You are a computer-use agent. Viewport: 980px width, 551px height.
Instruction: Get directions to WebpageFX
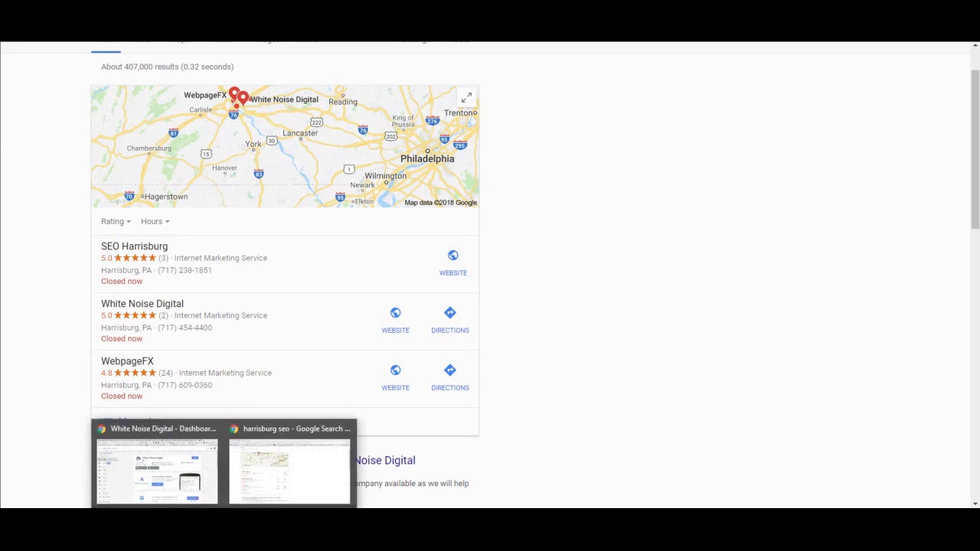point(450,370)
